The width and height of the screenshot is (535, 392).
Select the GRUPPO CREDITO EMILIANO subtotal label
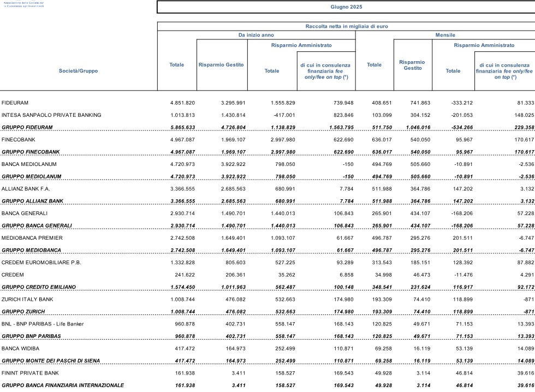(x=39, y=287)
